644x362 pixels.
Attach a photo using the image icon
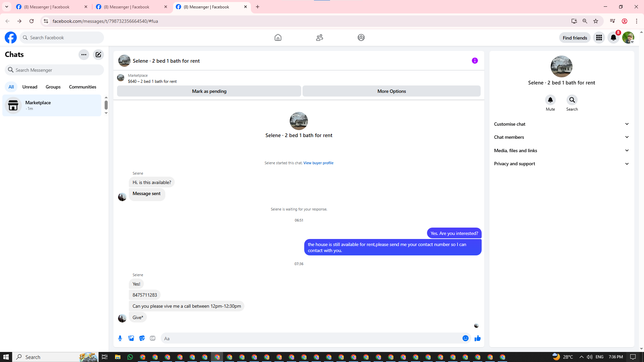pyautogui.click(x=131, y=338)
